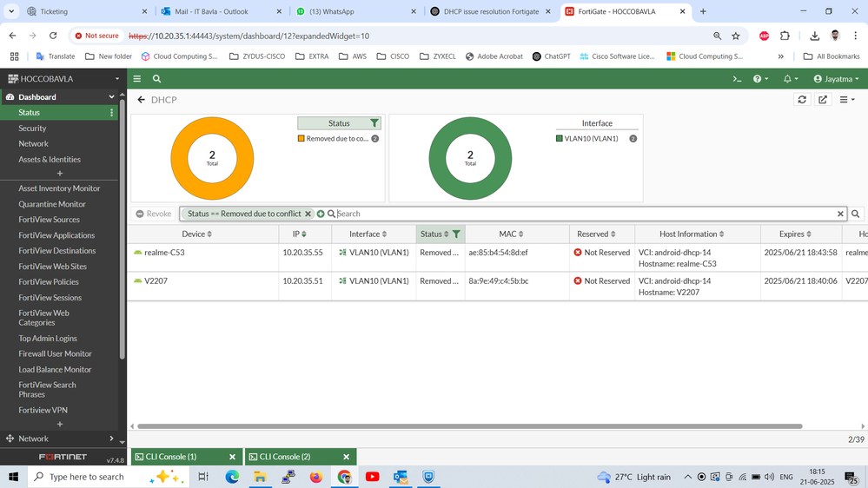Click the Revoke button
The height and width of the screenshot is (488, 868).
click(x=153, y=214)
